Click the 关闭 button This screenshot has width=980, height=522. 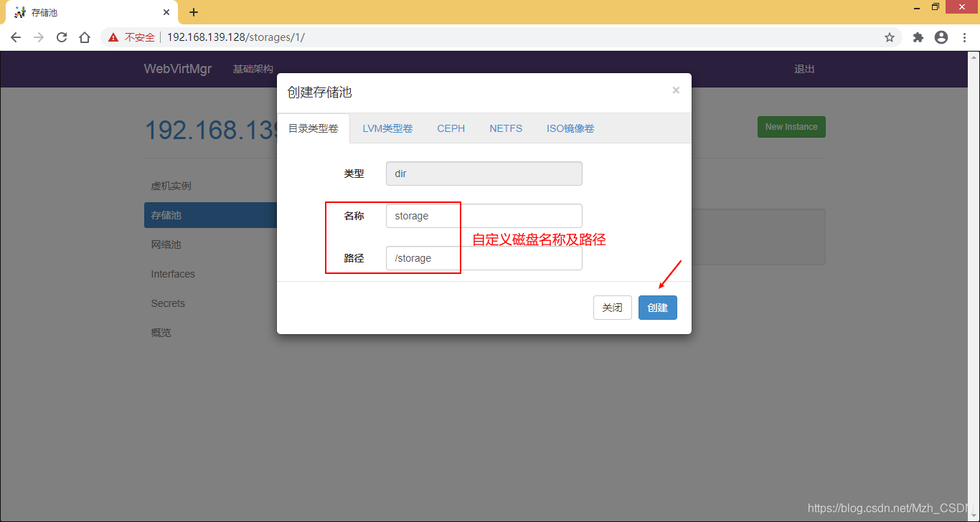click(x=613, y=308)
